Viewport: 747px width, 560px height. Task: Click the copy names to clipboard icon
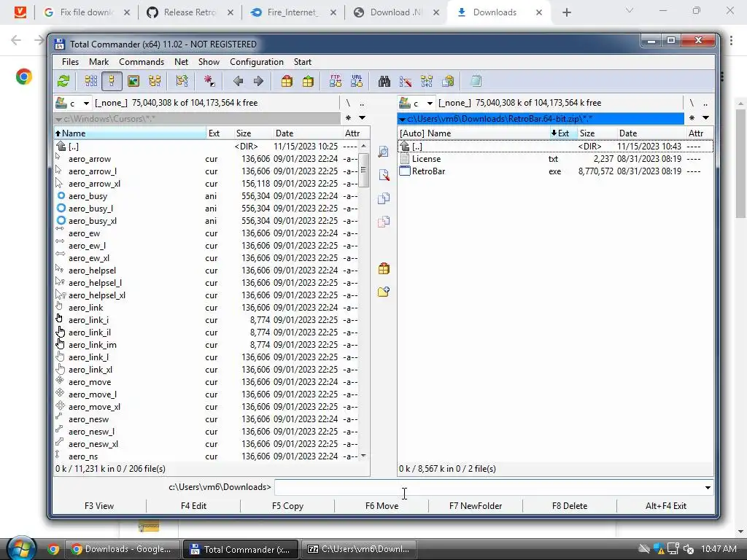pyautogui.click(x=448, y=81)
